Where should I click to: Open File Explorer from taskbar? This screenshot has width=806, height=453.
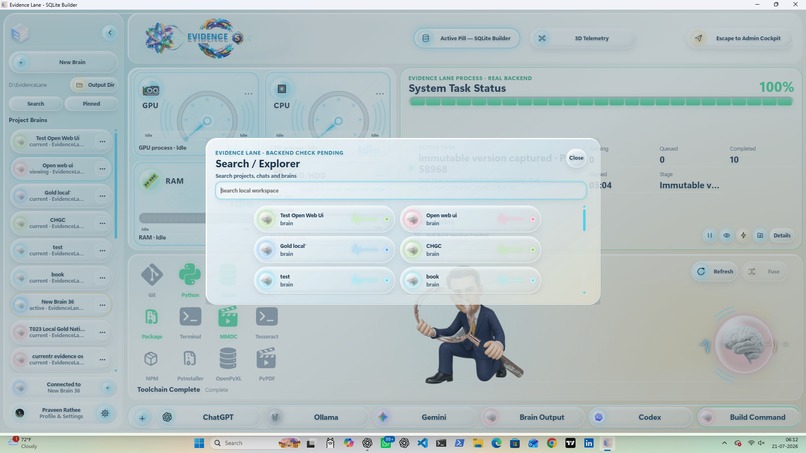478,443
